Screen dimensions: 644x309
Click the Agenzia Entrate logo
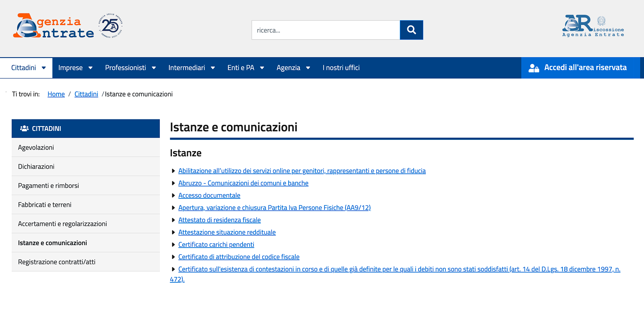54,26
